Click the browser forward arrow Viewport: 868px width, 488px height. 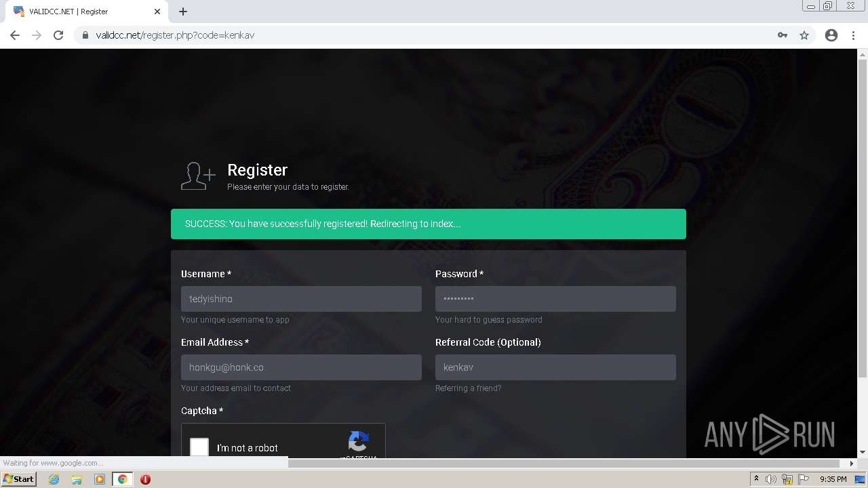37,35
